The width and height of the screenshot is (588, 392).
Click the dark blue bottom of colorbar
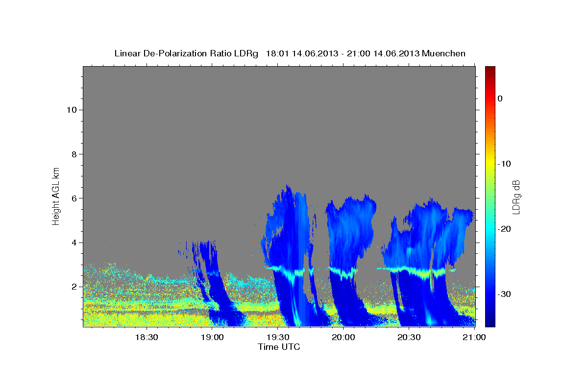[490, 322]
